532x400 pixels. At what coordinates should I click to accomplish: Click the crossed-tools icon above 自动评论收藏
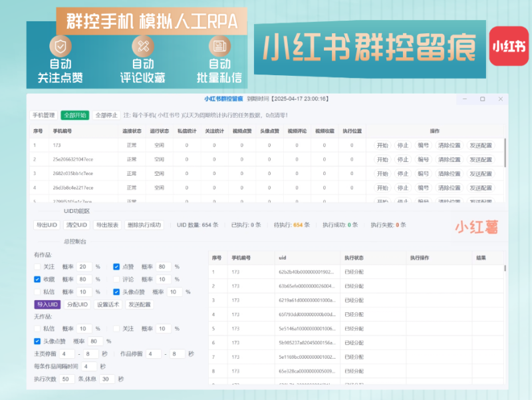coord(144,47)
